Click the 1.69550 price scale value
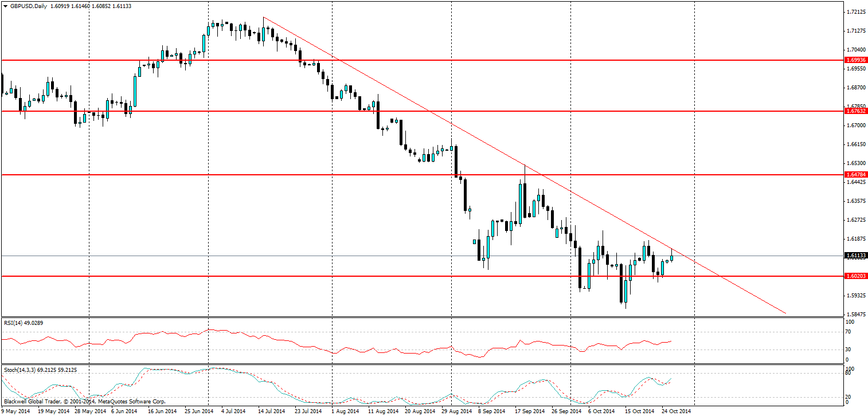Image resolution: width=868 pixels, height=416 pixels. coord(855,68)
